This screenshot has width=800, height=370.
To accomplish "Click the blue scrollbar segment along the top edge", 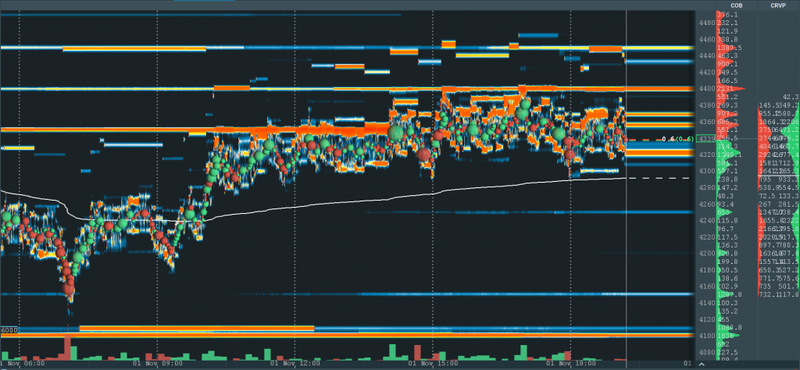I will 204,1.
